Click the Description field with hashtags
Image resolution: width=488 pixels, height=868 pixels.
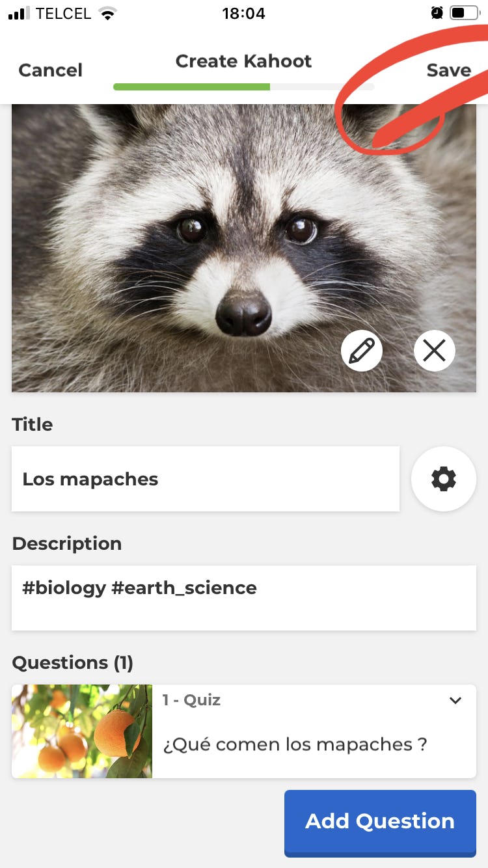(243, 597)
